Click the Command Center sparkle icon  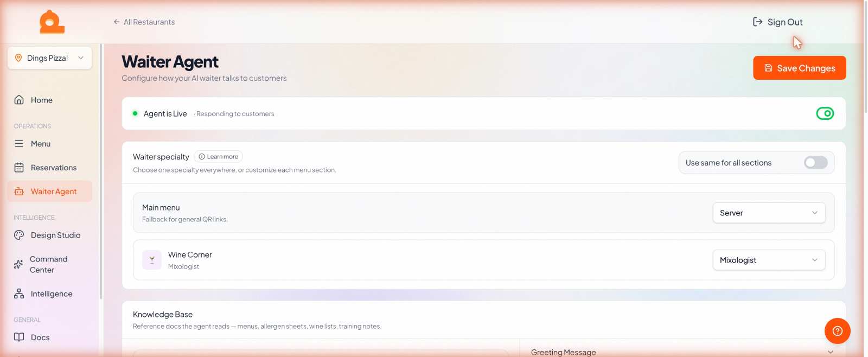tap(18, 264)
